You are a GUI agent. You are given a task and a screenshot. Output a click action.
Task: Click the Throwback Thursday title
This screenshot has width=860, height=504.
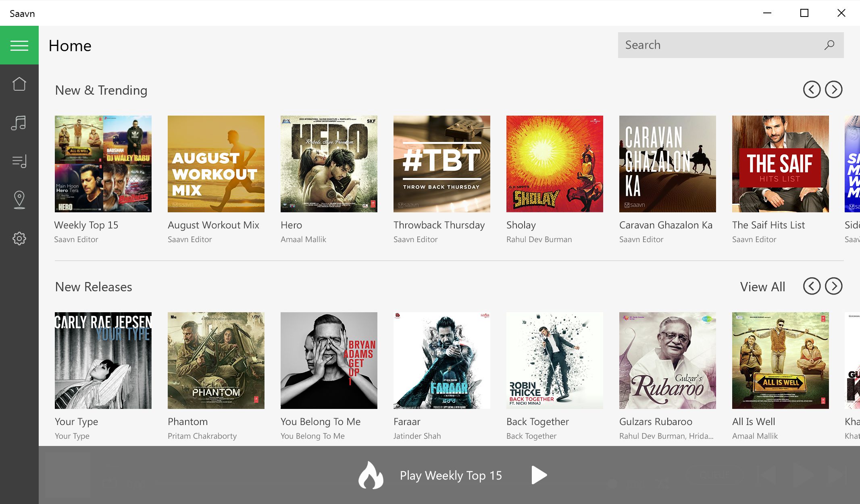pos(439,225)
